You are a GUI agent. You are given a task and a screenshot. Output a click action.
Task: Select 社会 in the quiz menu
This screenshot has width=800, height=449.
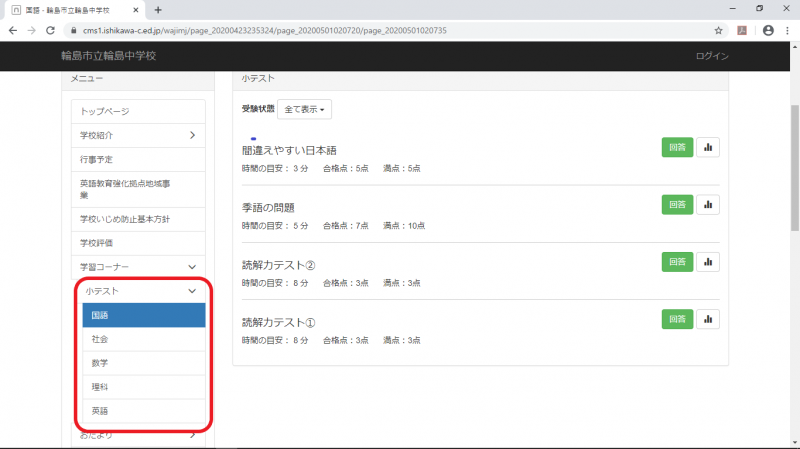(x=144, y=340)
